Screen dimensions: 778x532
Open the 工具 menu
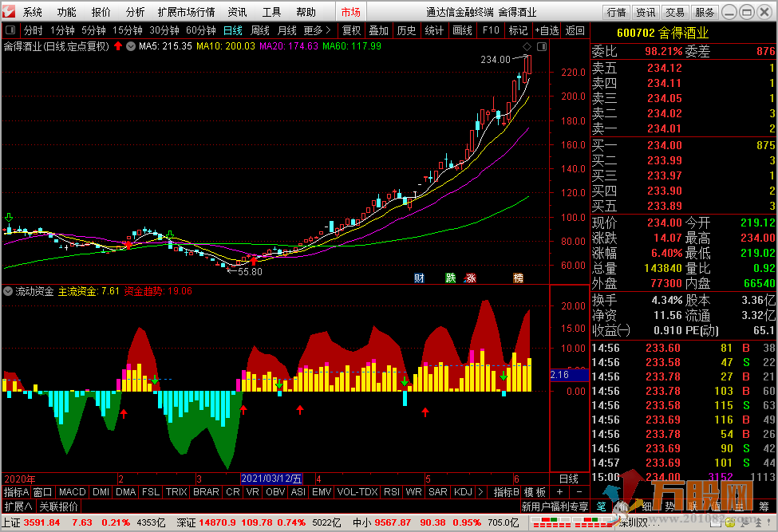[x=271, y=12]
